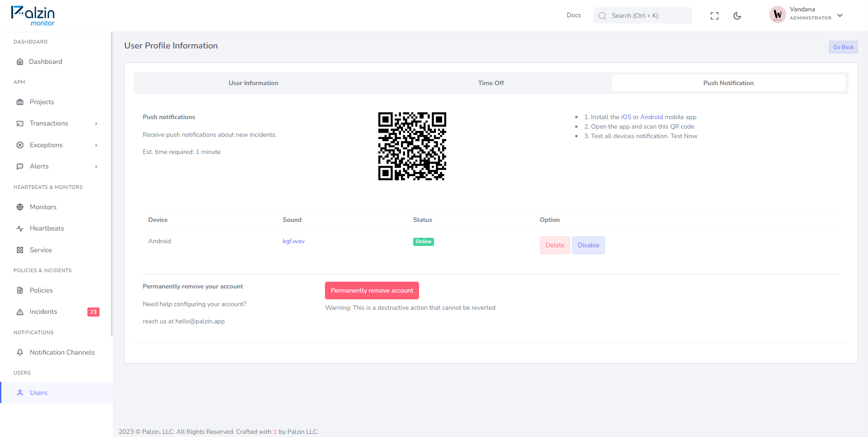
Task: Switch to the Time Off tab
Action: pos(491,83)
